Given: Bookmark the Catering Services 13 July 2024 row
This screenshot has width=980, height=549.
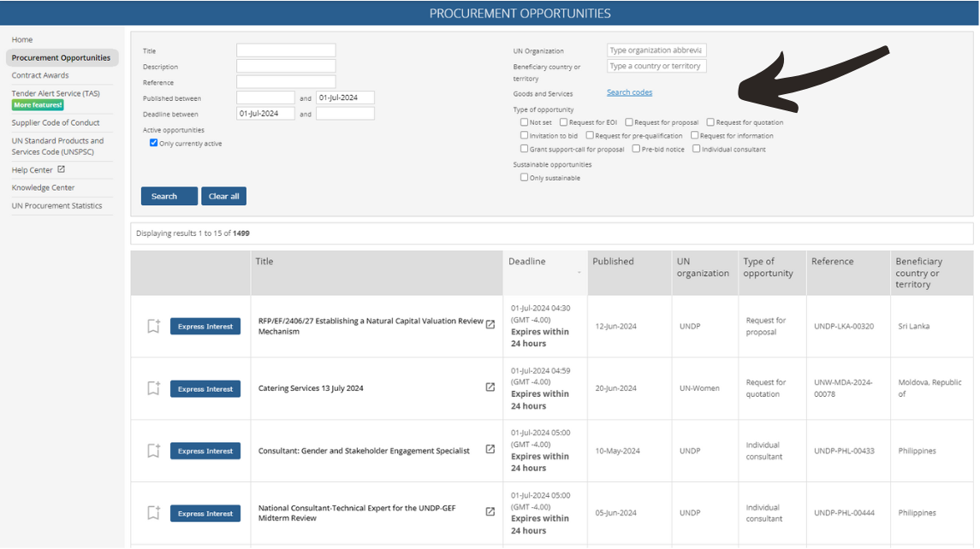Looking at the screenshot, I should 154,388.
